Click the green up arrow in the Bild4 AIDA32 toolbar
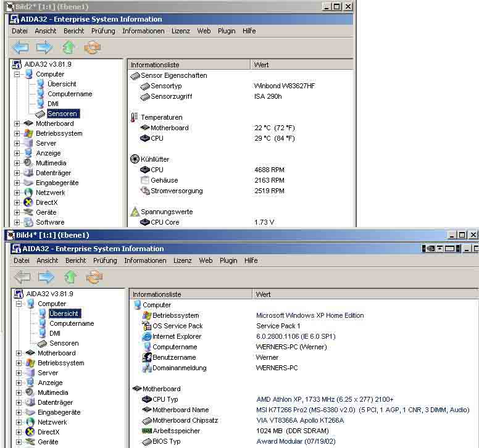The height and width of the screenshot is (448, 479). [70, 277]
